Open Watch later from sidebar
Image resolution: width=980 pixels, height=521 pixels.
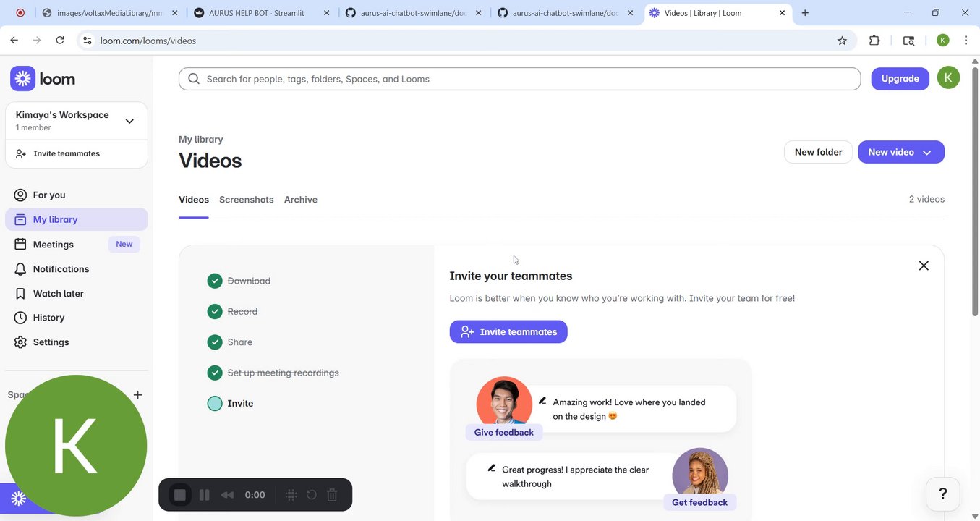[58, 294]
